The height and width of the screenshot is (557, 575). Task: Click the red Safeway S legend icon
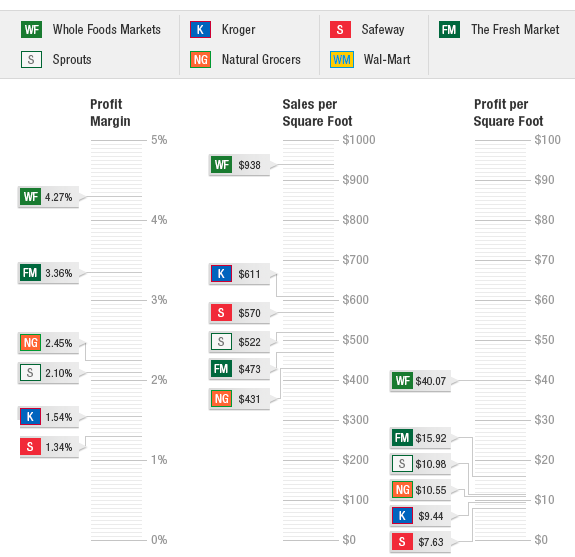(340, 30)
